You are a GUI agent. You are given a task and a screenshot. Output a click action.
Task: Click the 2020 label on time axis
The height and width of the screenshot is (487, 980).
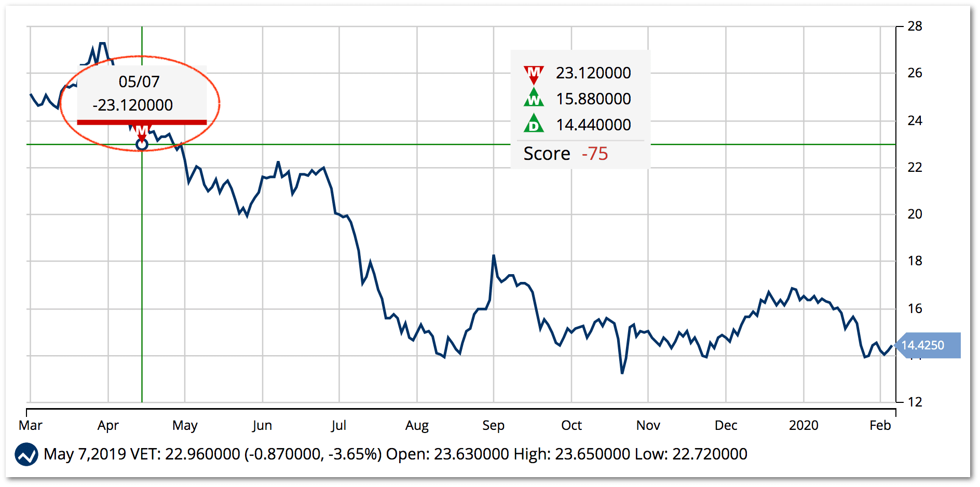[x=804, y=425]
